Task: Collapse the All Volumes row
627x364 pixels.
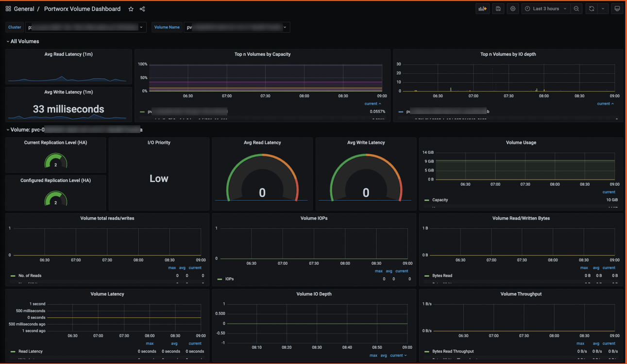Action: (23, 41)
